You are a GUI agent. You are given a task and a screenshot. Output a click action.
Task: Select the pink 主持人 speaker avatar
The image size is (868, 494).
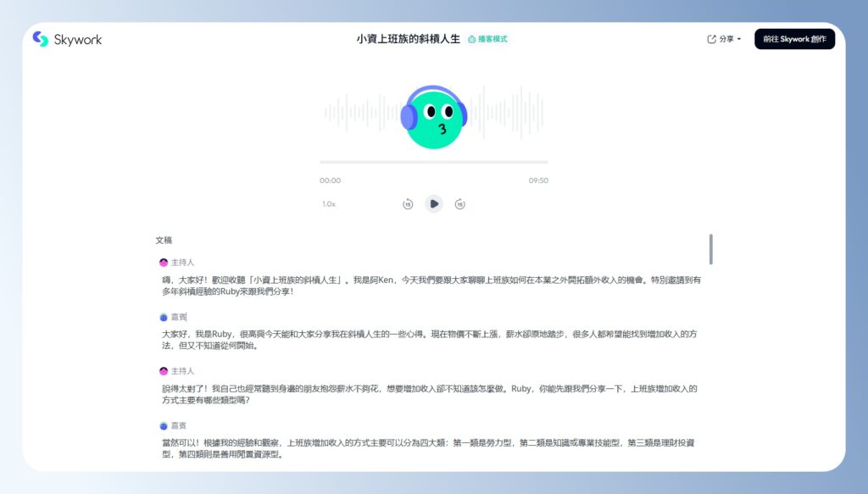click(163, 262)
